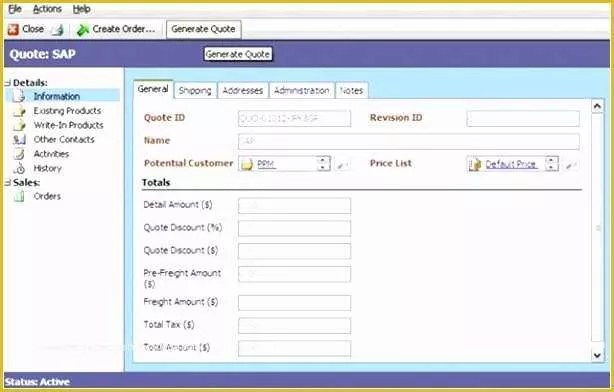
Task: Click the Revision ID field
Action: click(523, 118)
